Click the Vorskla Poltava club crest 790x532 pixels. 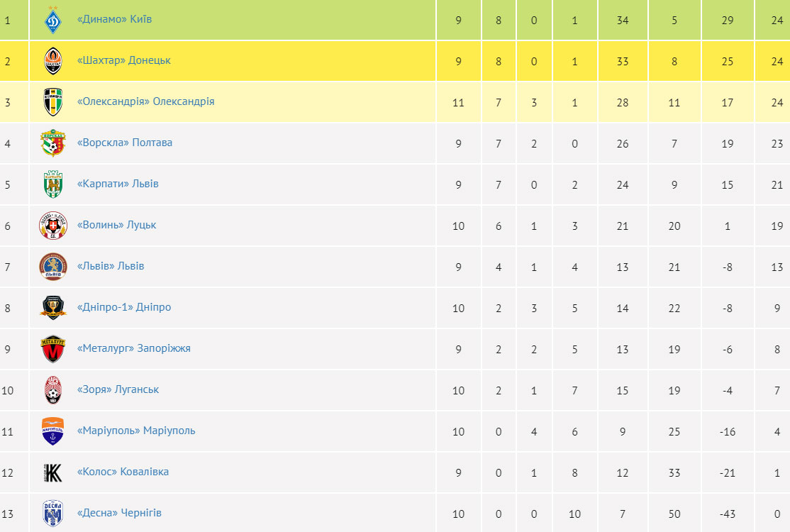pyautogui.click(x=53, y=143)
